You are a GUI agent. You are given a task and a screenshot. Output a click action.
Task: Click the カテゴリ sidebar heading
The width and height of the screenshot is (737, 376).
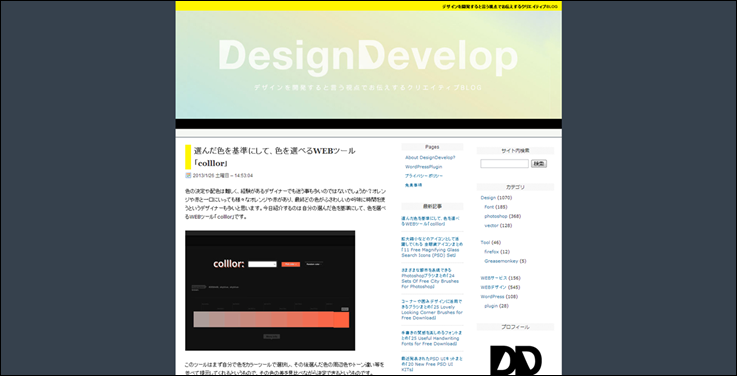tap(515, 187)
